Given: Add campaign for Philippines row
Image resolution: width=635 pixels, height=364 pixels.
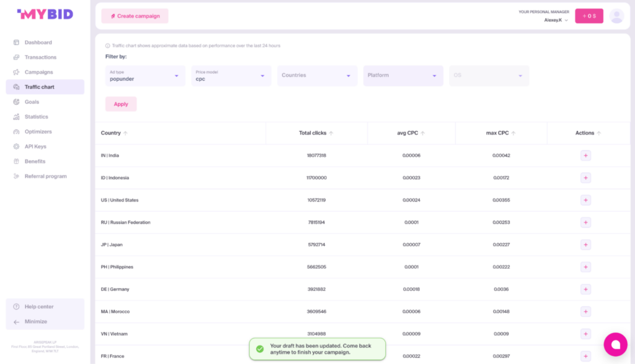Looking at the screenshot, I should click(x=585, y=267).
